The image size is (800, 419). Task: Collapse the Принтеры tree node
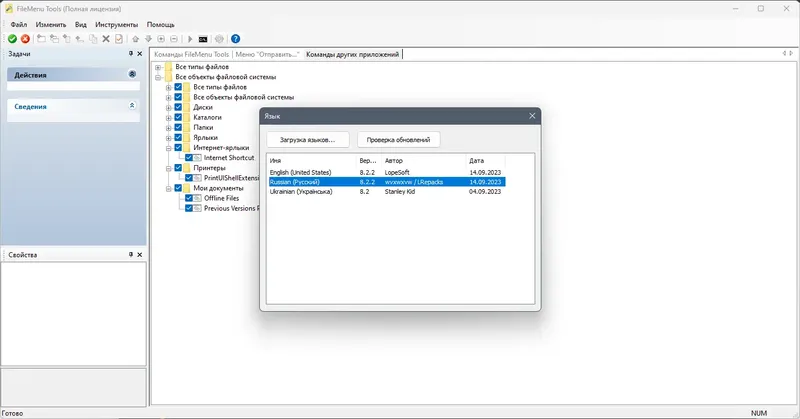click(168, 168)
